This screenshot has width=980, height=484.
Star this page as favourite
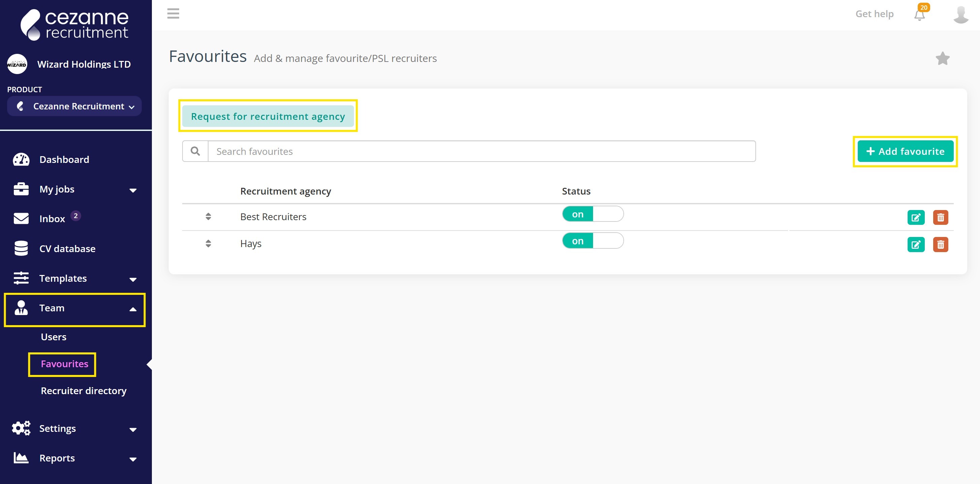tap(942, 59)
